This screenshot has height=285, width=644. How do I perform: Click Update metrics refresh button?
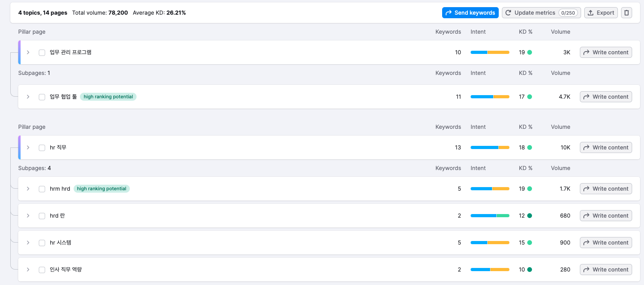pos(541,13)
